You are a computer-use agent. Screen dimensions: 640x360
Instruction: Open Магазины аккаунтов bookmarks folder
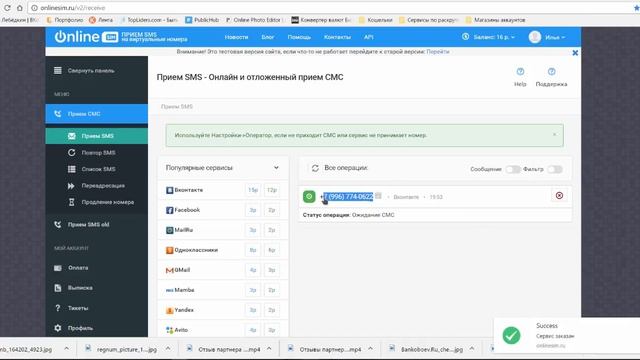[495, 20]
